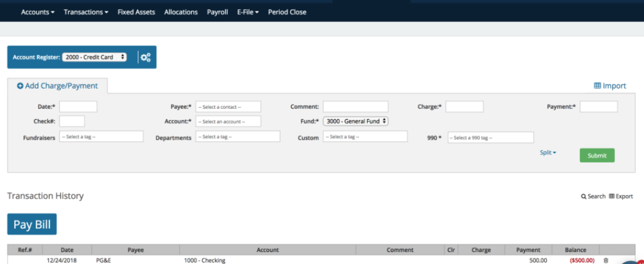644x264 pixels.
Task: Click the Date column header
Action: tap(67, 250)
